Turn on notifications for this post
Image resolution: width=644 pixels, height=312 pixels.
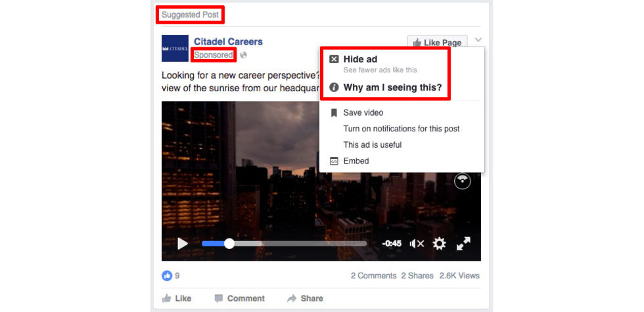point(402,129)
